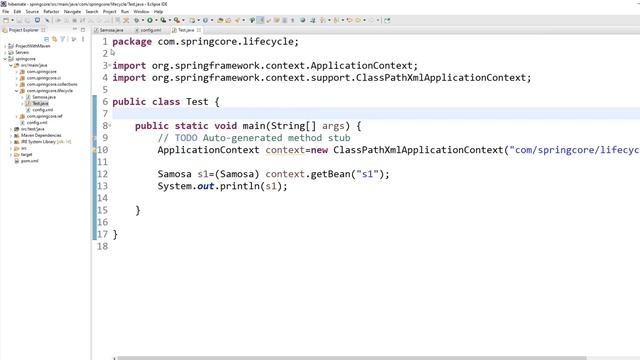Select config.xml under lifecycle package
The height and width of the screenshot is (360, 640).
point(42,110)
